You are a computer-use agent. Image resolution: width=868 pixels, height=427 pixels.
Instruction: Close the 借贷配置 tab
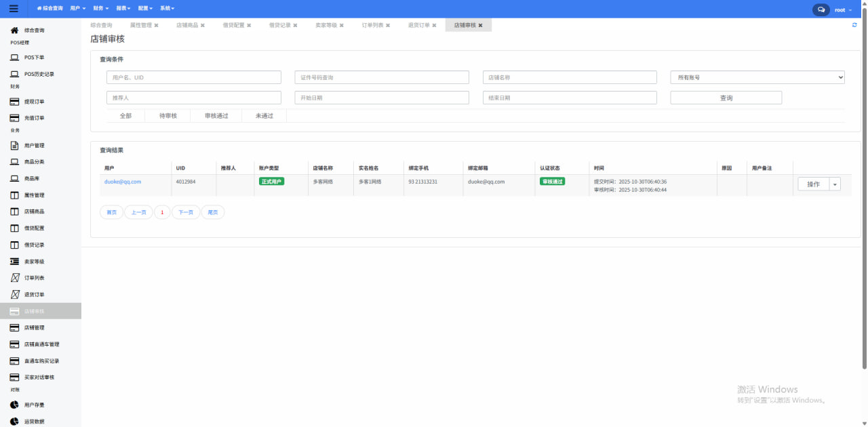[x=249, y=25]
